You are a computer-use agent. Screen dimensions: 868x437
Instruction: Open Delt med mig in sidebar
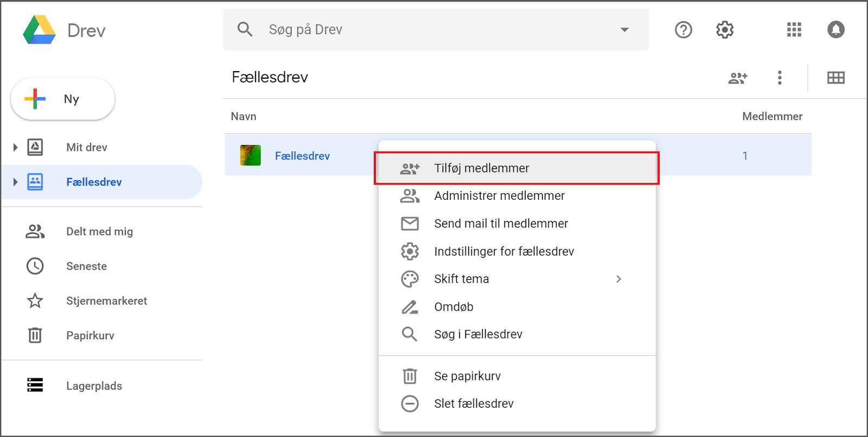coord(99,232)
